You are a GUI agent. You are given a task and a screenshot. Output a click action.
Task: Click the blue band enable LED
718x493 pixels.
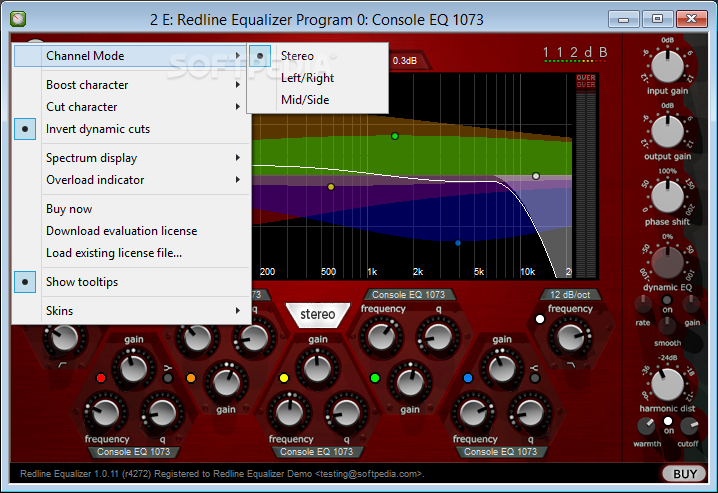pos(468,378)
